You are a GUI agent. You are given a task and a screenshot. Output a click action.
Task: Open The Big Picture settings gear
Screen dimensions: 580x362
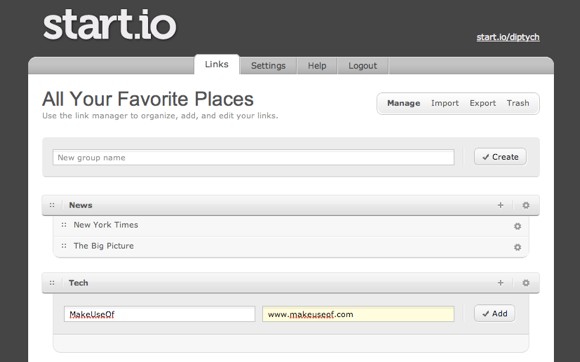[517, 247]
